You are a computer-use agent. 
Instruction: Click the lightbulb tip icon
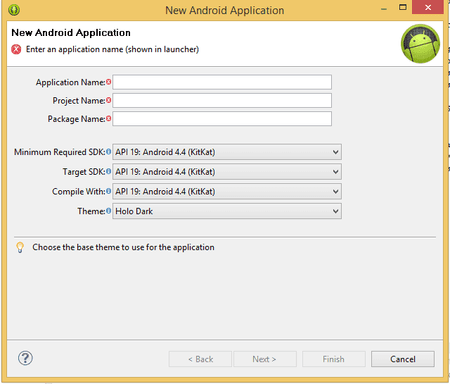click(20, 247)
